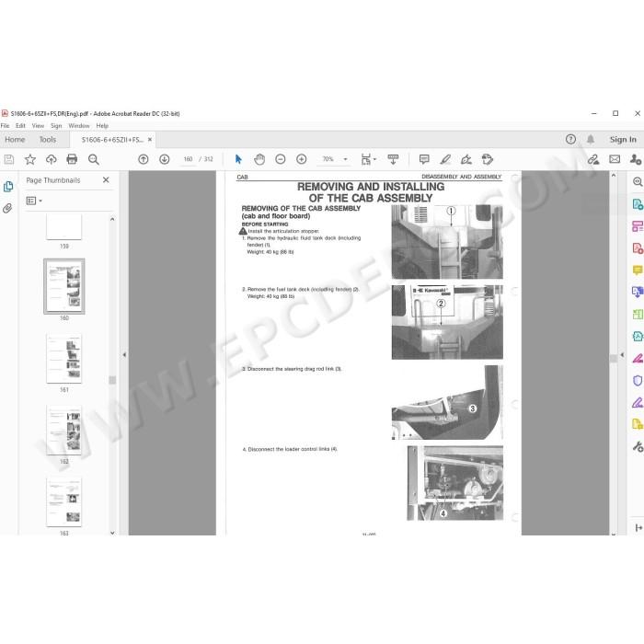This screenshot has width=644, height=644.
Task: Open the Protect shield tool
Action: (638, 380)
